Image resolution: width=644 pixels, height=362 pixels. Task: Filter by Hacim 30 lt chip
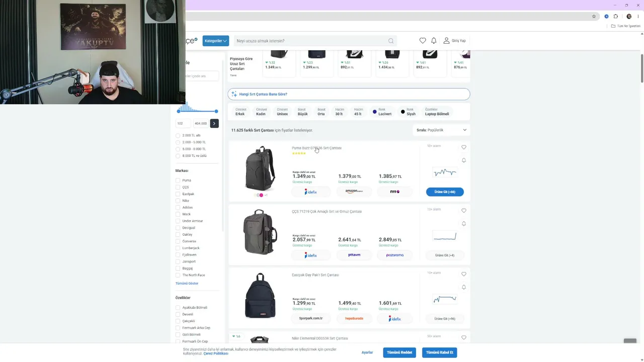coord(339,112)
